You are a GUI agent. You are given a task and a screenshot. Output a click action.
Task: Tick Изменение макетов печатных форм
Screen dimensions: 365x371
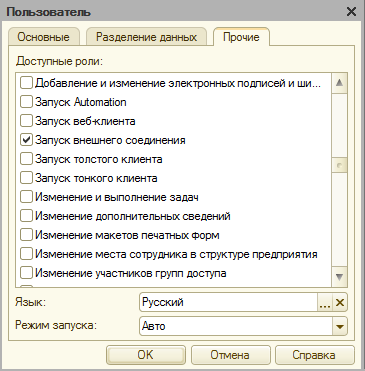click(26, 235)
